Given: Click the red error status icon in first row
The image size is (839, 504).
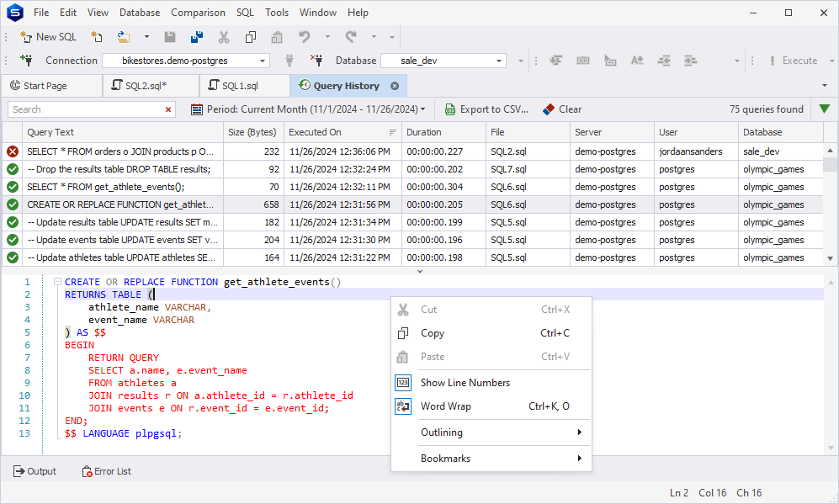Looking at the screenshot, I should click(x=13, y=151).
